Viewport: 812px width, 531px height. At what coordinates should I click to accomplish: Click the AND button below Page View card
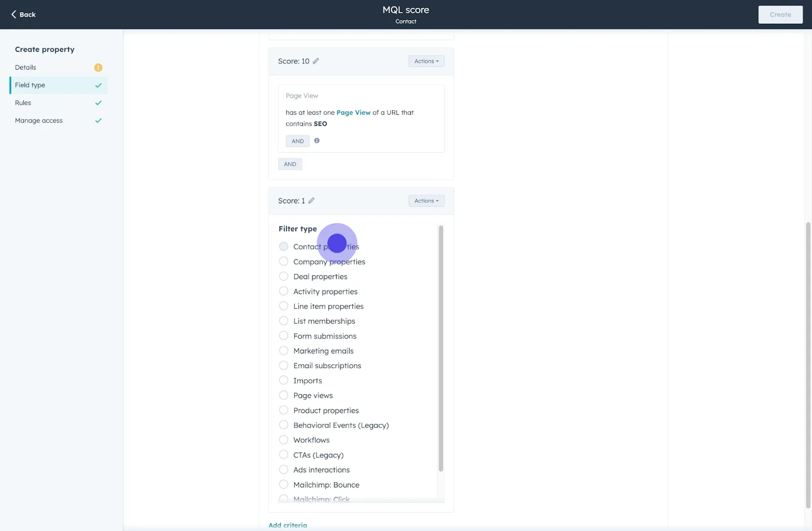290,164
